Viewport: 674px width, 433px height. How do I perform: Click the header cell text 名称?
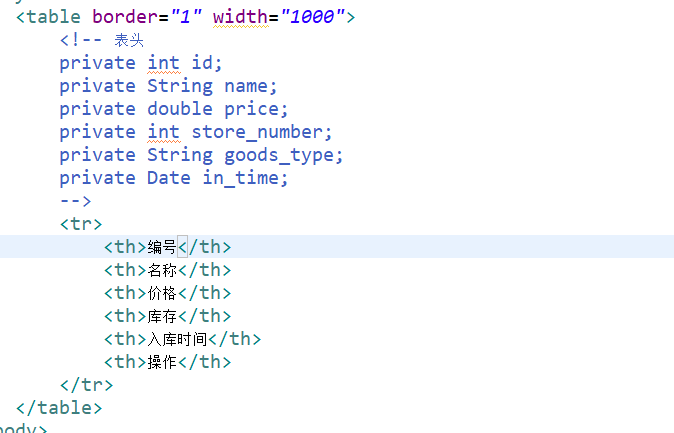tap(162, 270)
